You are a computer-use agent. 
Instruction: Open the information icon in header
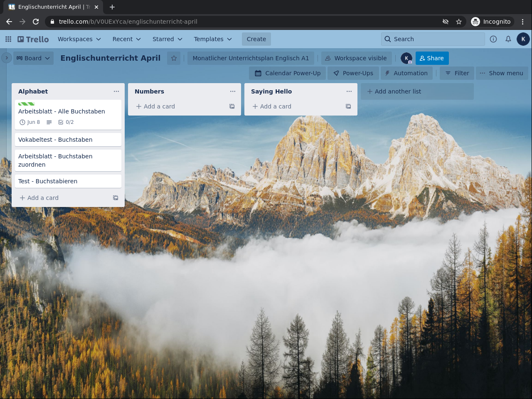pos(493,39)
